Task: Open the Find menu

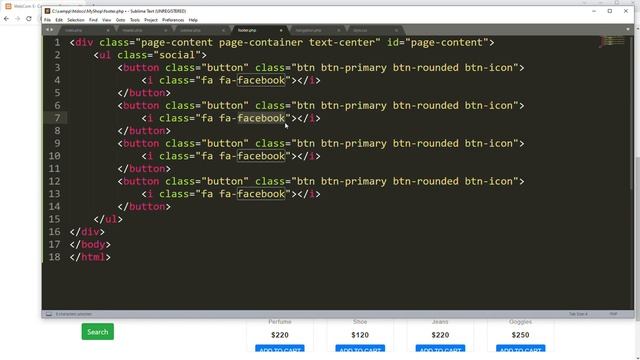Action: click(x=93, y=20)
